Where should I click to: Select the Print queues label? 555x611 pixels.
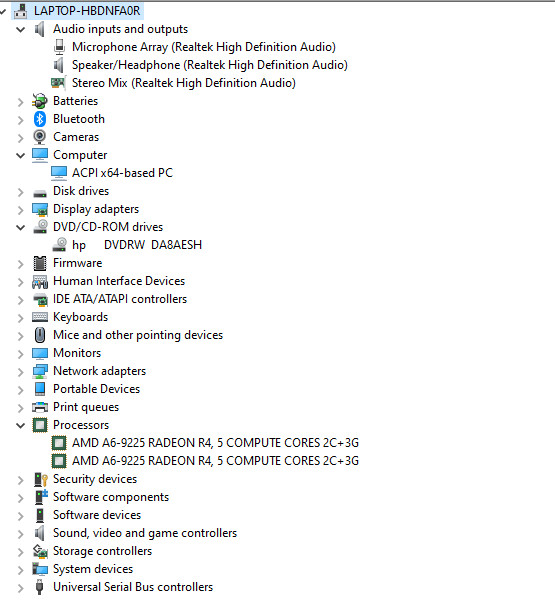(x=86, y=407)
